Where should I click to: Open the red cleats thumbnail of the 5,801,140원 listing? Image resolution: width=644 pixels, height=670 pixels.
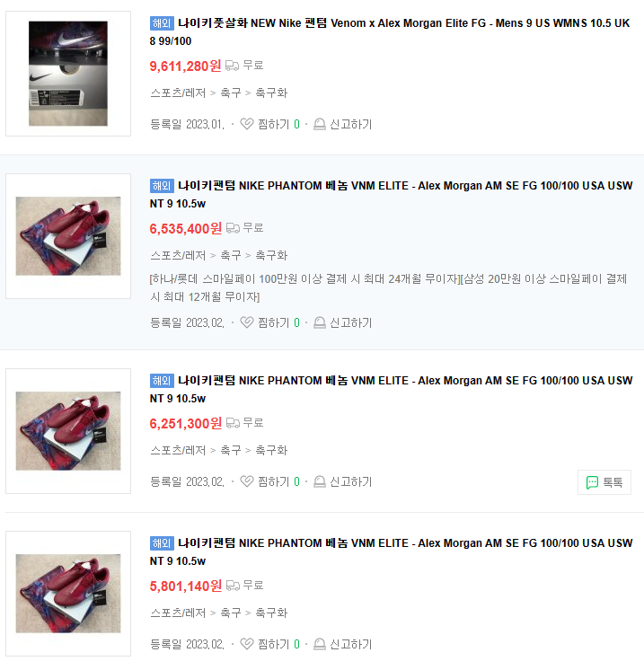tap(68, 594)
